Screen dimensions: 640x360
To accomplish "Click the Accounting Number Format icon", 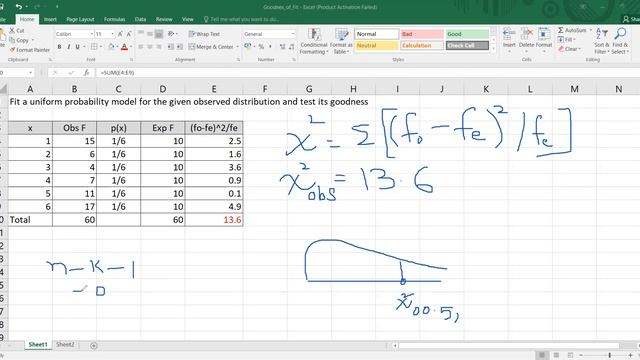I will 247,47.
